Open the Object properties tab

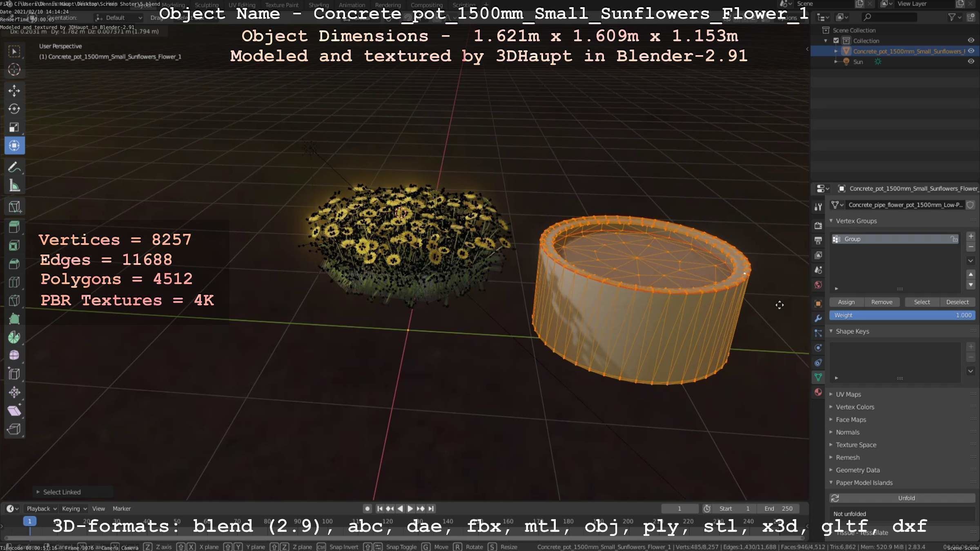(x=818, y=303)
